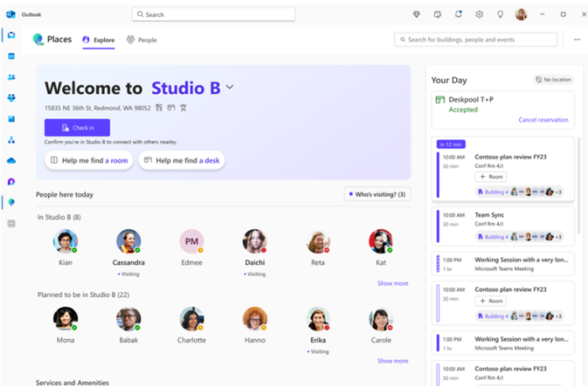Open notifications bell icon
Viewport: 588px width, 386px height.
(x=459, y=14)
